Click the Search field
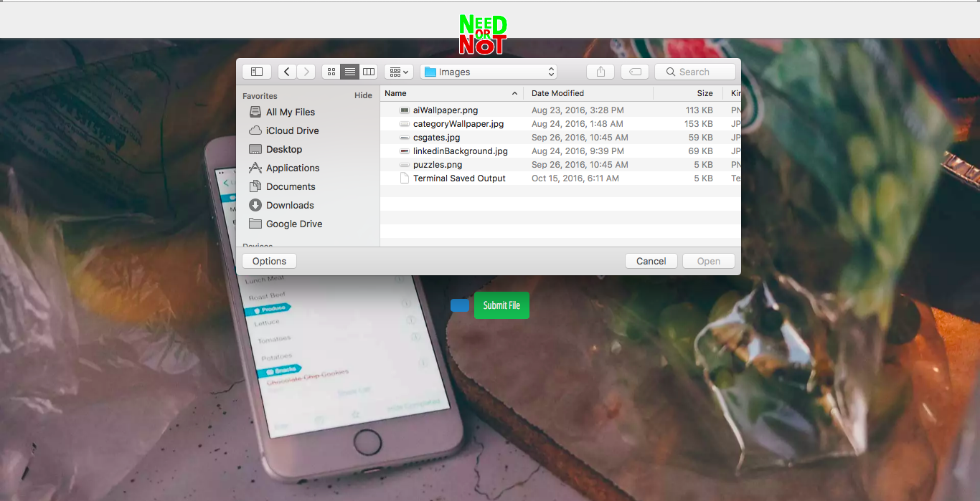 pos(695,72)
